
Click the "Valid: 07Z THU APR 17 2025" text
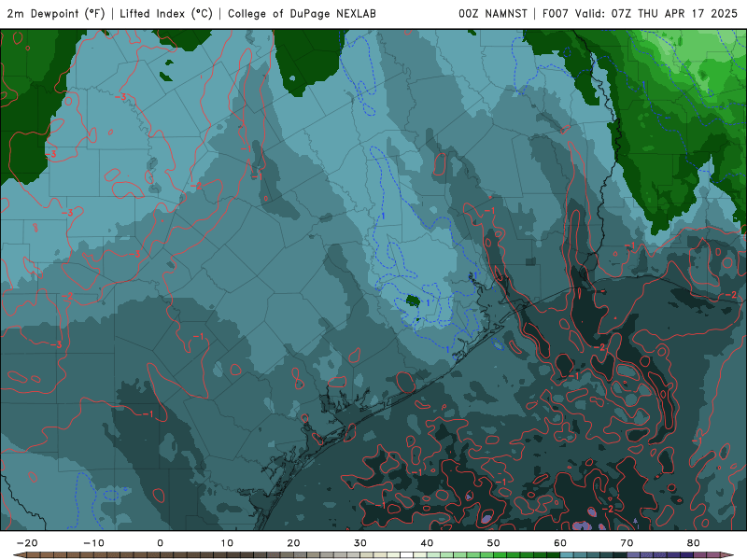tap(656, 14)
